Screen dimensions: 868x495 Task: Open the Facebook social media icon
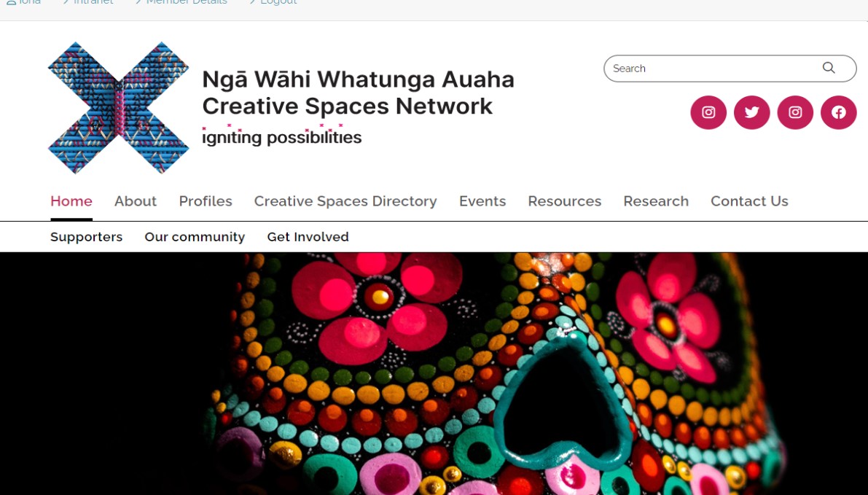tap(839, 112)
